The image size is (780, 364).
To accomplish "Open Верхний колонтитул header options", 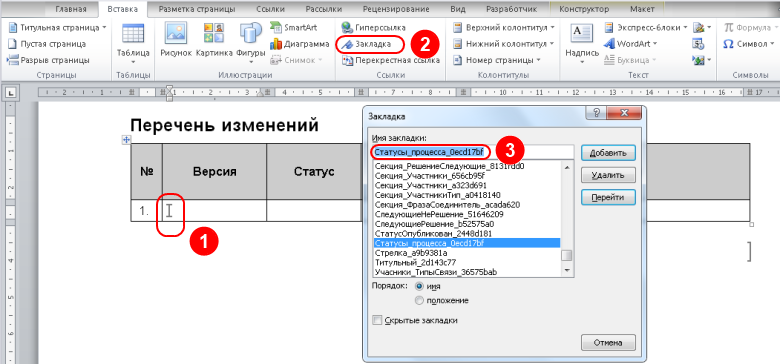I will tap(503, 27).
